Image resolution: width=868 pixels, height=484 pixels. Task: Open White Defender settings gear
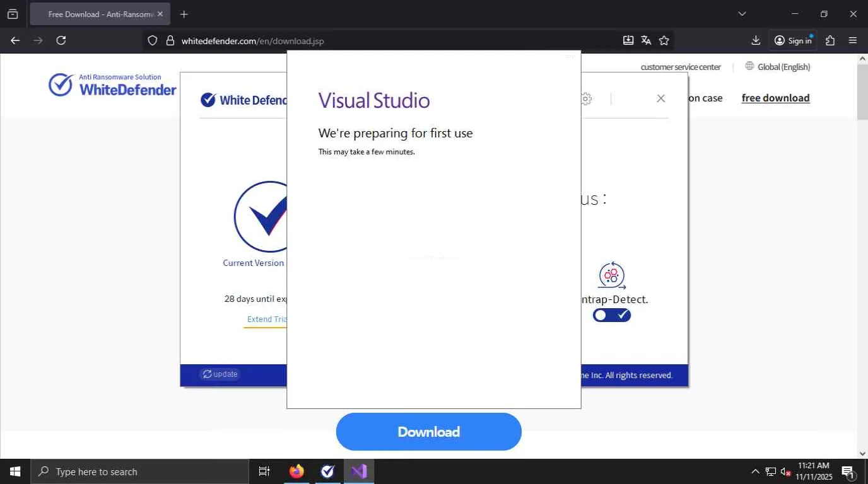(x=586, y=99)
